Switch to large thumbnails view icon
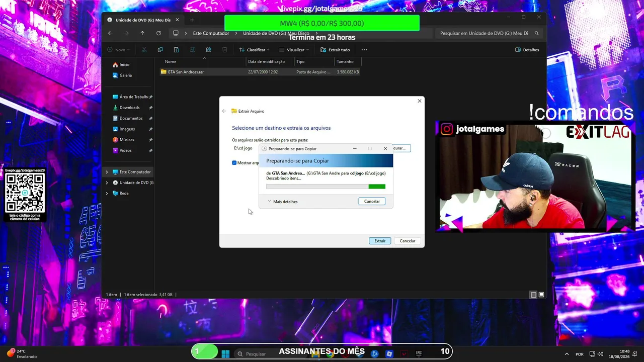This screenshot has width=644, height=362. [541, 295]
